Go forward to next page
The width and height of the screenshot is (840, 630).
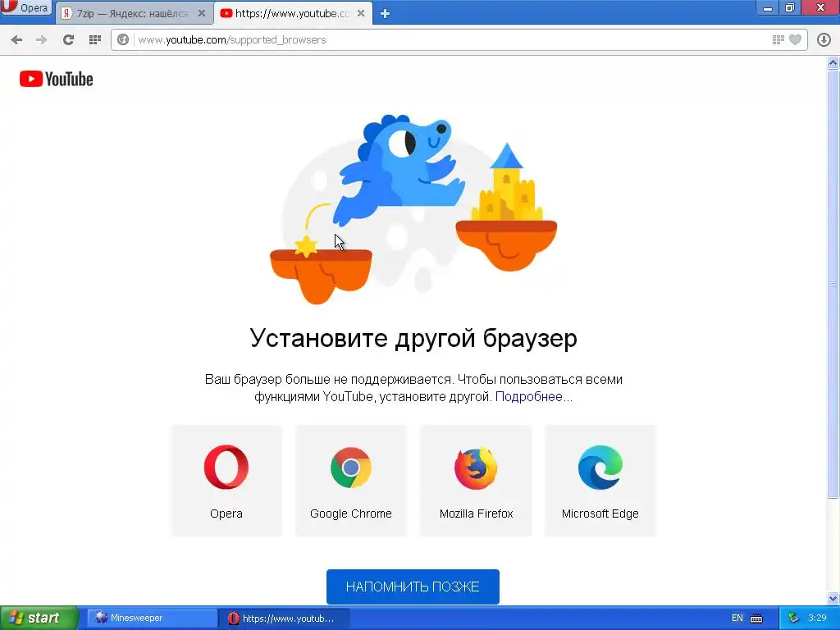coord(41,39)
